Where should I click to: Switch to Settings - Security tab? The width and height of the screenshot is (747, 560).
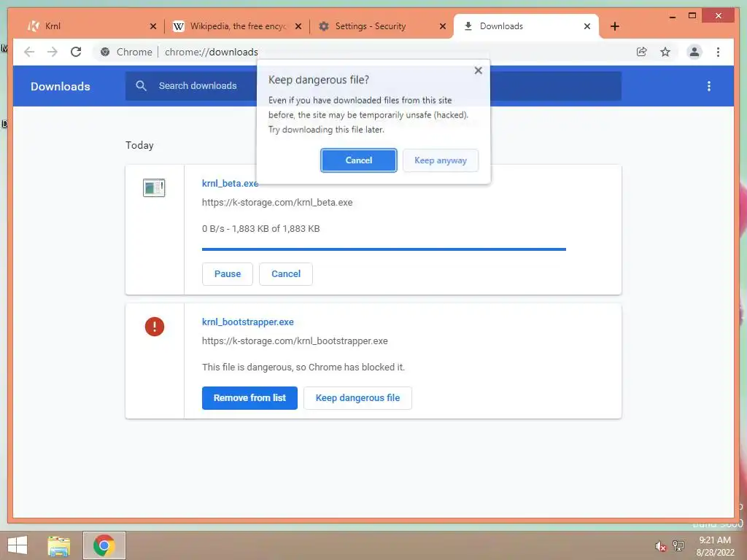click(x=381, y=26)
